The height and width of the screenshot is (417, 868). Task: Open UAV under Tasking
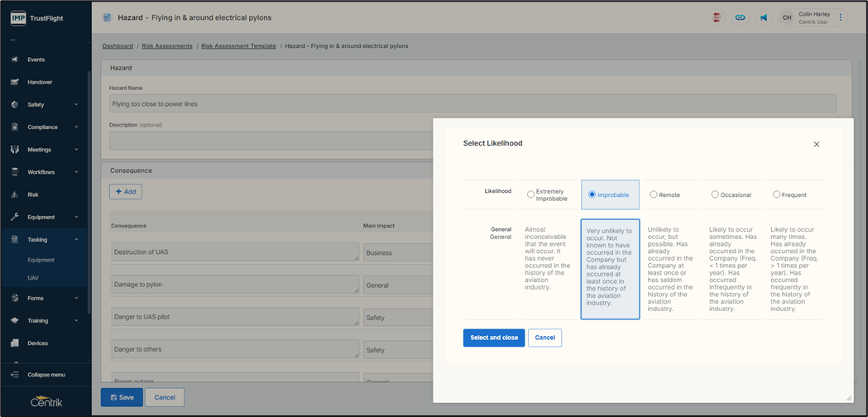(33, 278)
